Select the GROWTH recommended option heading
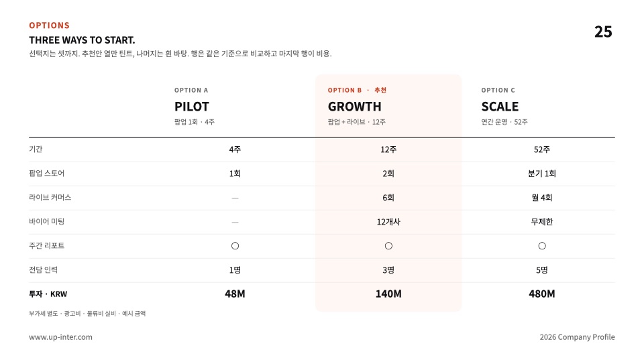 [354, 107]
